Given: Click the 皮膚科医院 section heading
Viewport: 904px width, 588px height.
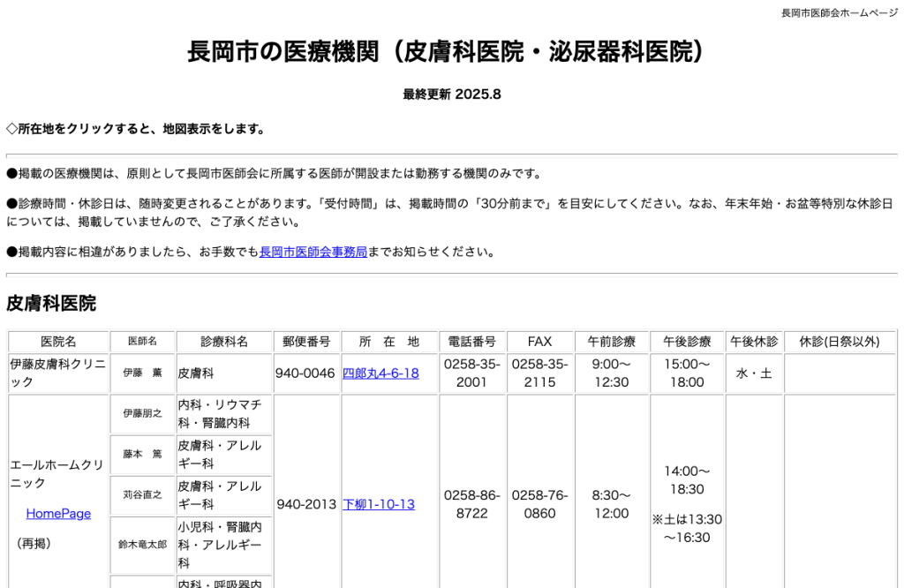Looking at the screenshot, I should (51, 303).
